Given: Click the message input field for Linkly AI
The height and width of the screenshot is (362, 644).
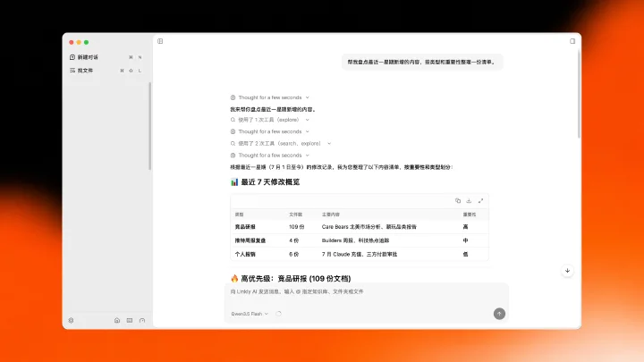Looking at the screenshot, I should click(367, 291).
